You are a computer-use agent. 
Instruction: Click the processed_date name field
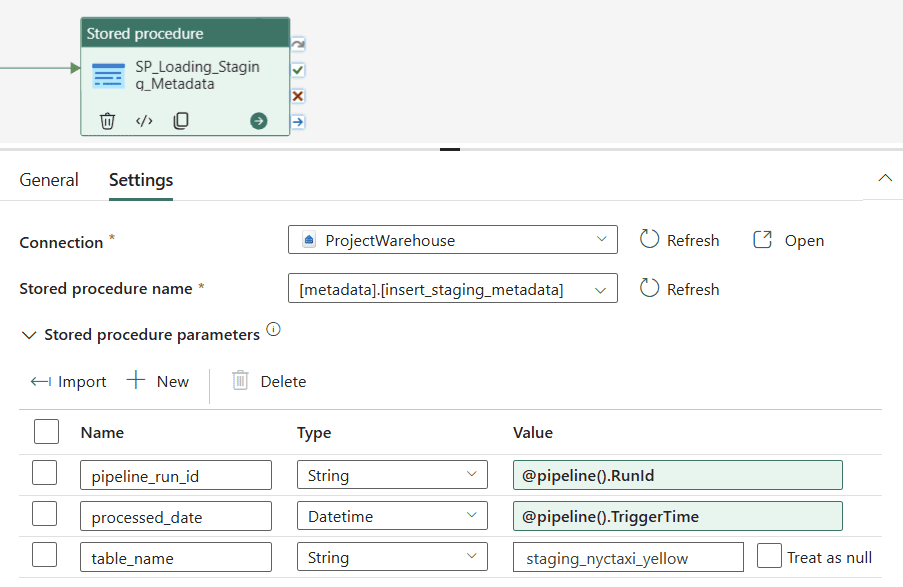pyautogui.click(x=176, y=516)
